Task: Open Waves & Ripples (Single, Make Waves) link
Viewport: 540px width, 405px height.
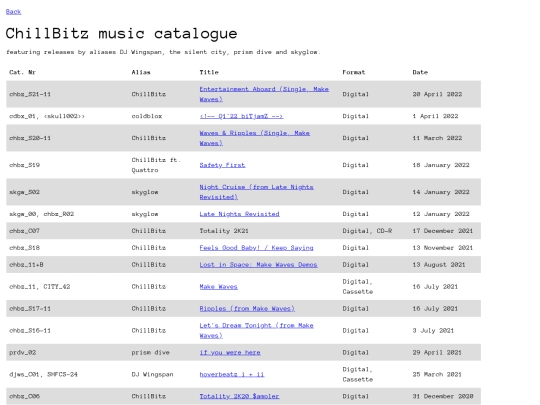Action: click(x=255, y=138)
